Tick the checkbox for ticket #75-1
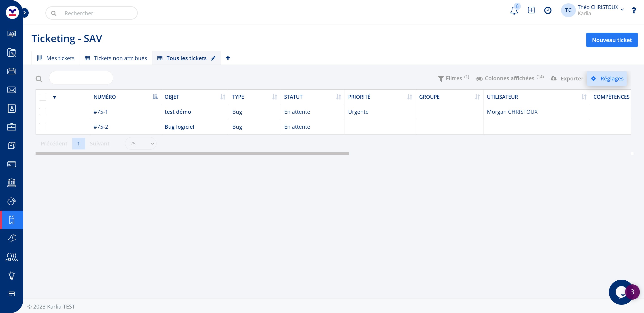The image size is (644, 313). click(43, 112)
